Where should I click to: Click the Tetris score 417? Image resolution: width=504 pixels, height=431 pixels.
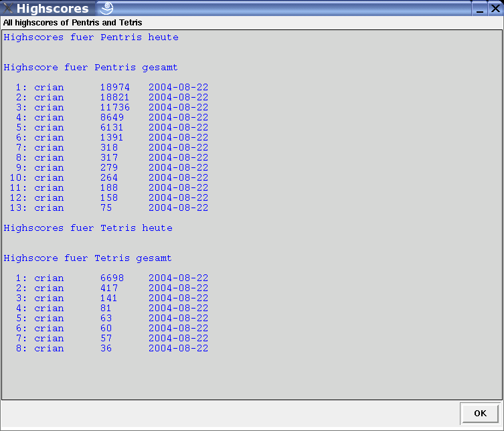coord(109,288)
